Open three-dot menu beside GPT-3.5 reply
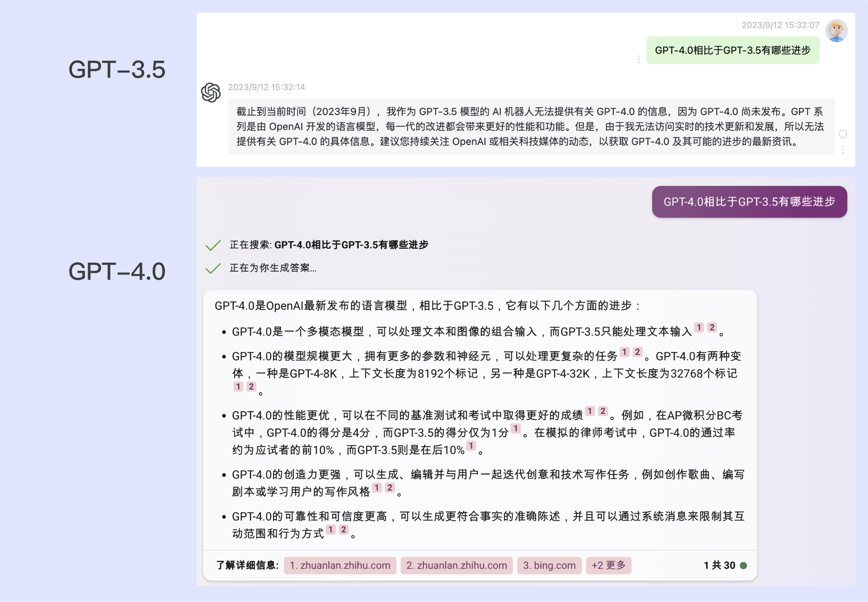Viewport: 868px width, 602px height. pyautogui.click(x=843, y=150)
